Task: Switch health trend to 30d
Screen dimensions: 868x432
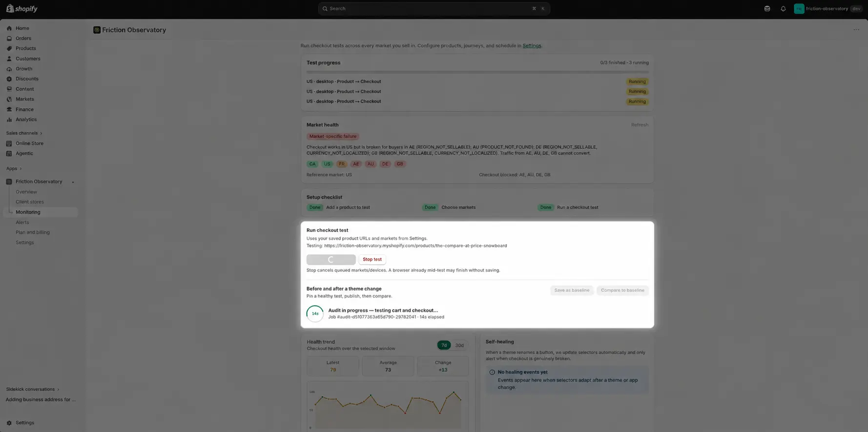Action: 459,346
